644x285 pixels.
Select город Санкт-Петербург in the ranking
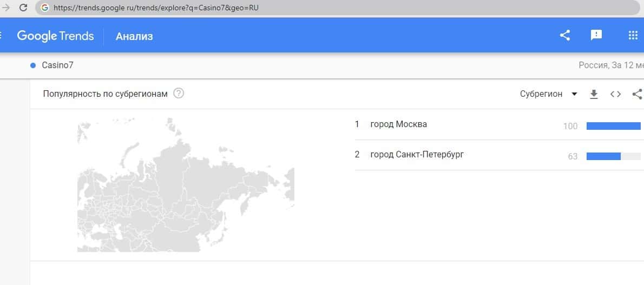tap(417, 155)
